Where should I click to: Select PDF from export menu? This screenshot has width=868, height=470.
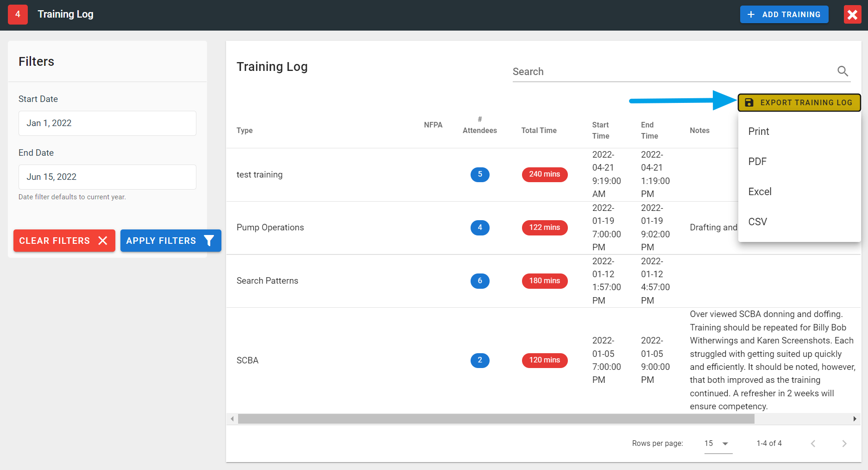tap(757, 162)
